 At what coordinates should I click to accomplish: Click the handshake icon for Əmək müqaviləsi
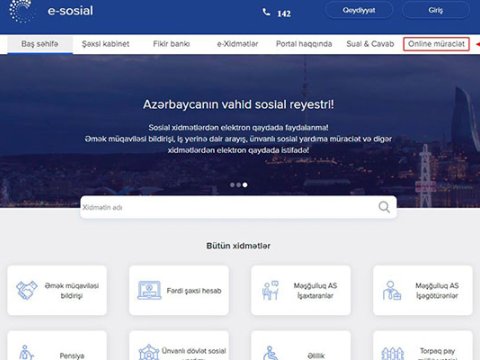(x=27, y=290)
